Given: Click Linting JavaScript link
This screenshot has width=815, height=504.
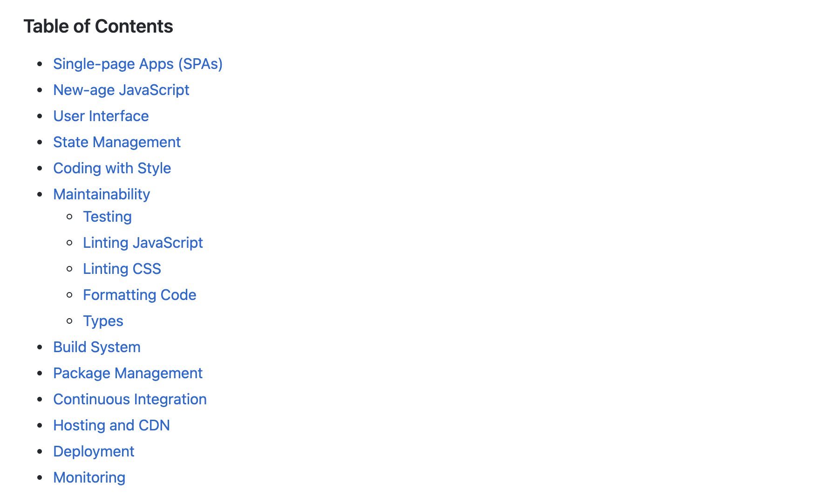Looking at the screenshot, I should pos(143,243).
